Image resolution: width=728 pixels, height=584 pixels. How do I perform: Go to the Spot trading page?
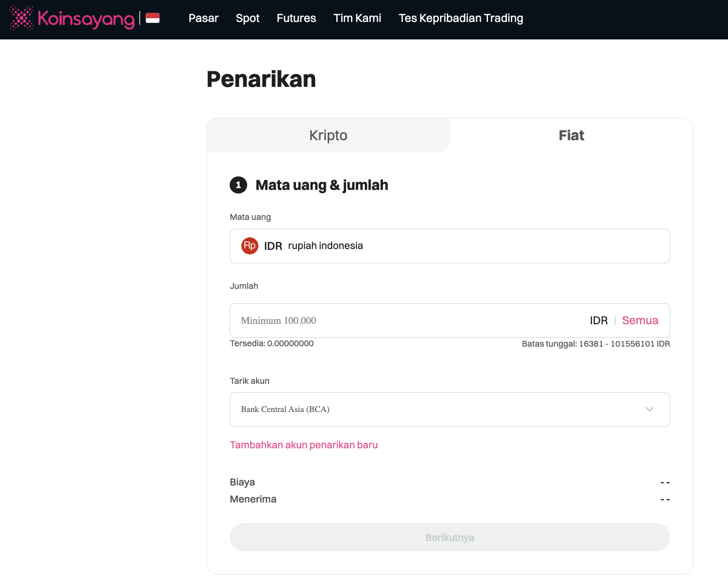[x=248, y=18]
